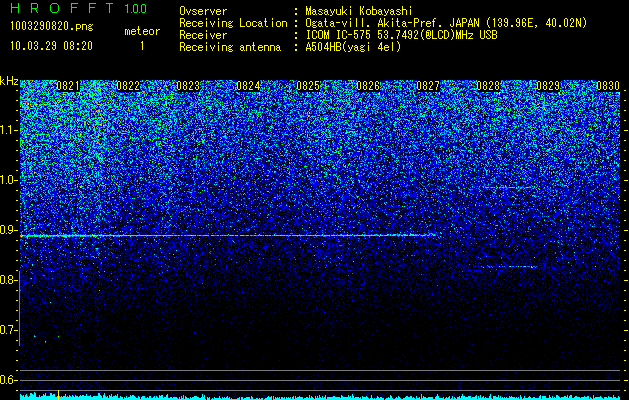Screen dimensions: 629x400
Task: Click the 0.9 frequency axis label
Action: pos(8,230)
